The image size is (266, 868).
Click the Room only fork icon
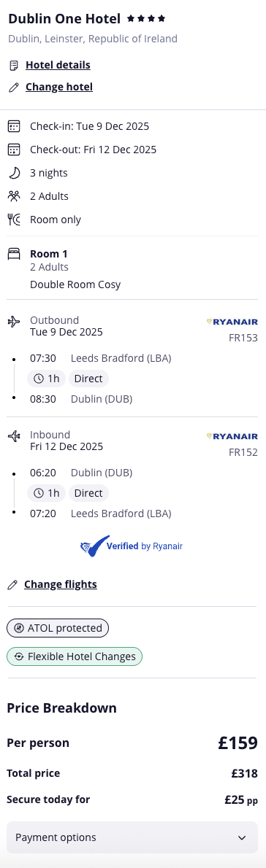click(14, 220)
